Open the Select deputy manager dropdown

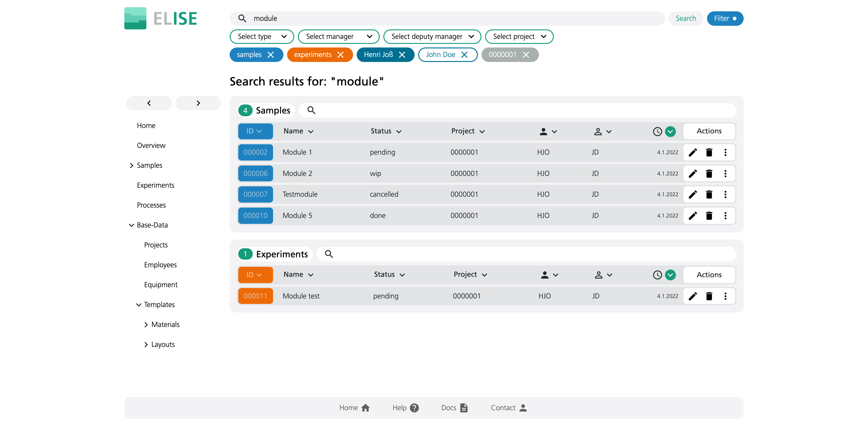click(x=432, y=36)
